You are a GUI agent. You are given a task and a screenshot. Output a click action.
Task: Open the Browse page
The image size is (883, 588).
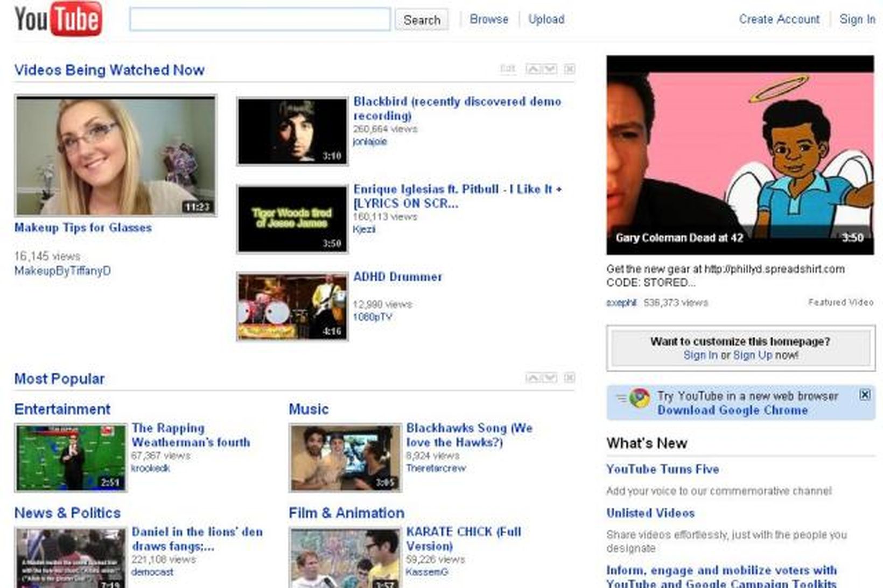tap(489, 19)
